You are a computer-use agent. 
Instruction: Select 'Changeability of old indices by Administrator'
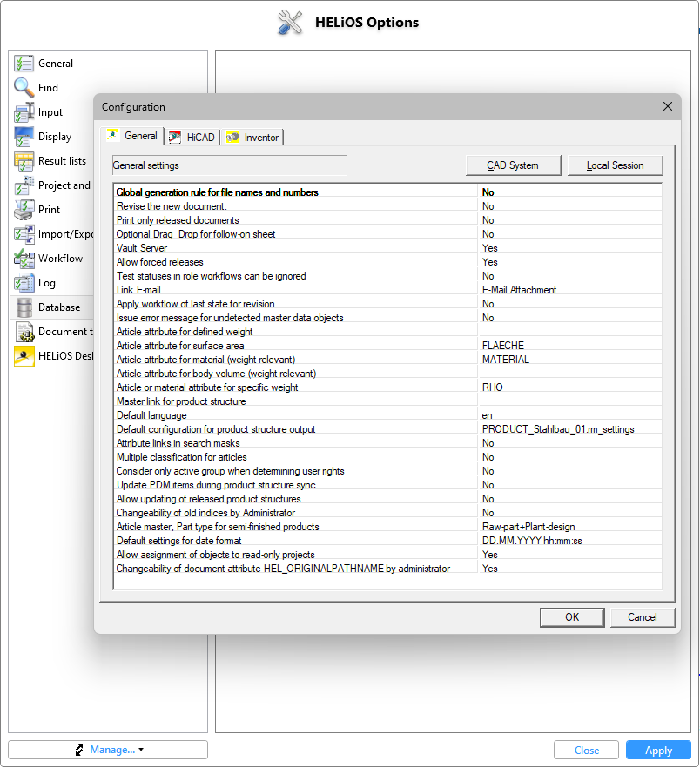pos(387,513)
